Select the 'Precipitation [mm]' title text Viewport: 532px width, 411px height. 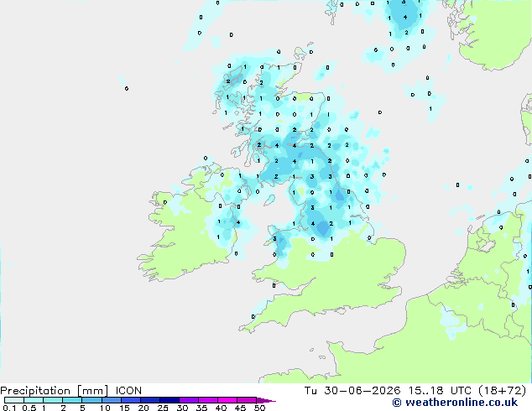(55, 391)
